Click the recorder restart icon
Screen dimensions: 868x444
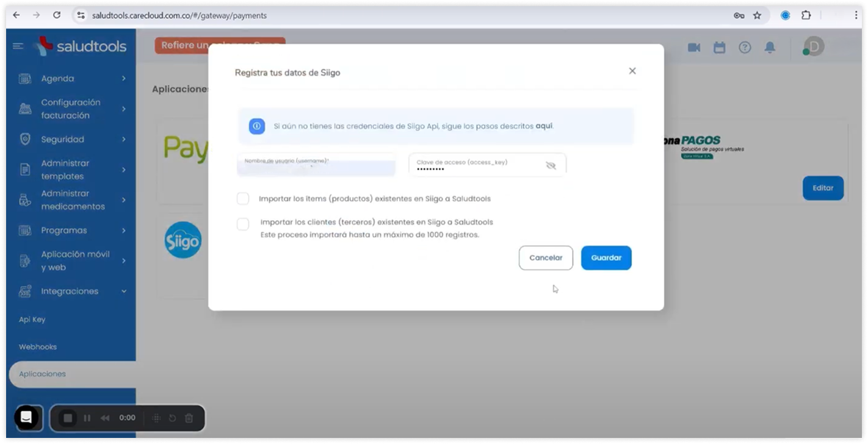tap(173, 418)
